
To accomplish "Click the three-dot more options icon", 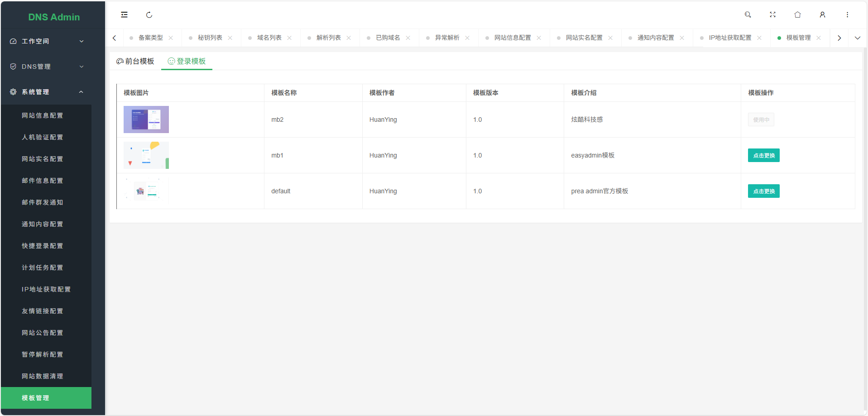I will [848, 14].
